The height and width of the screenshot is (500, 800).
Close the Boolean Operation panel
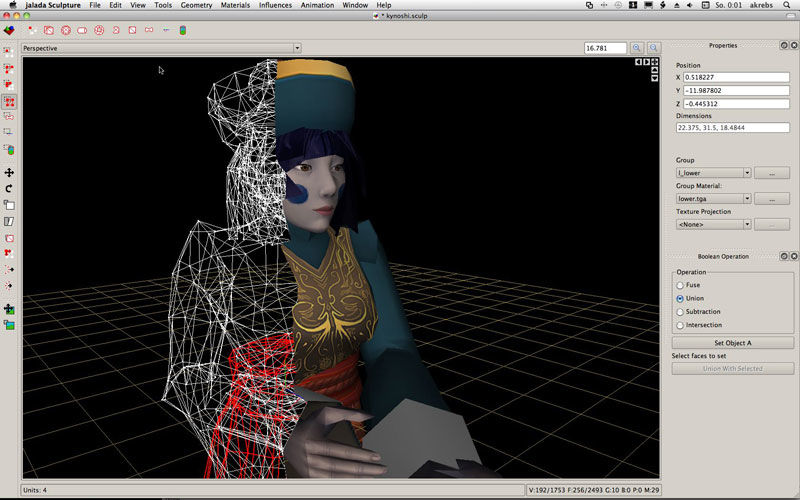tap(794, 256)
